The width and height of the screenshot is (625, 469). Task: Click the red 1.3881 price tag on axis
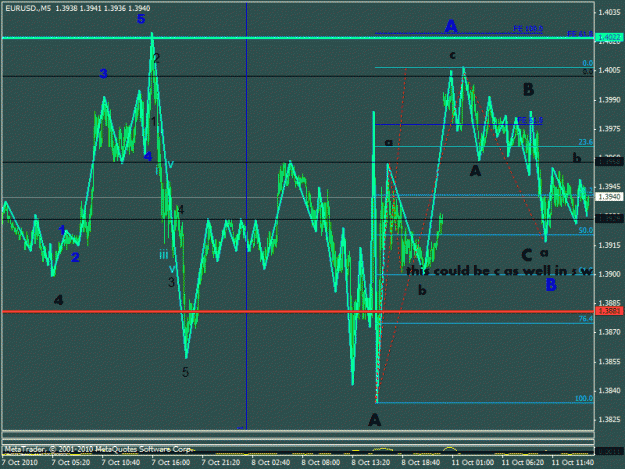click(608, 311)
